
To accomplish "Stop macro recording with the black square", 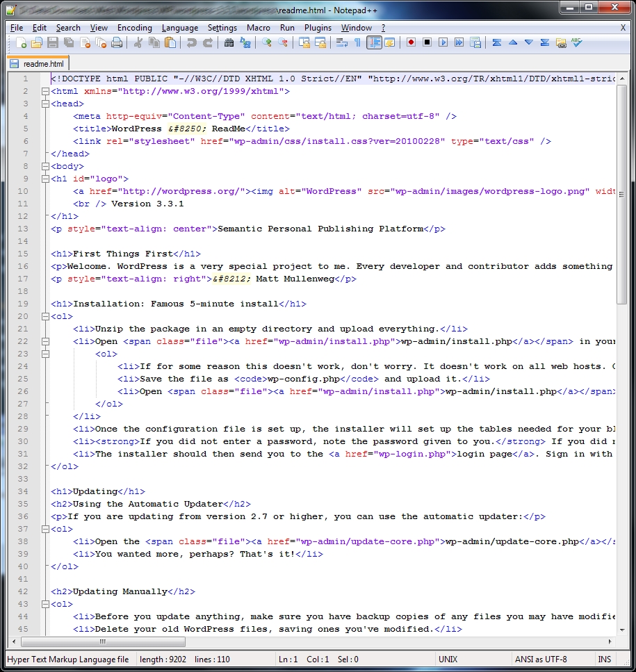I will point(427,42).
